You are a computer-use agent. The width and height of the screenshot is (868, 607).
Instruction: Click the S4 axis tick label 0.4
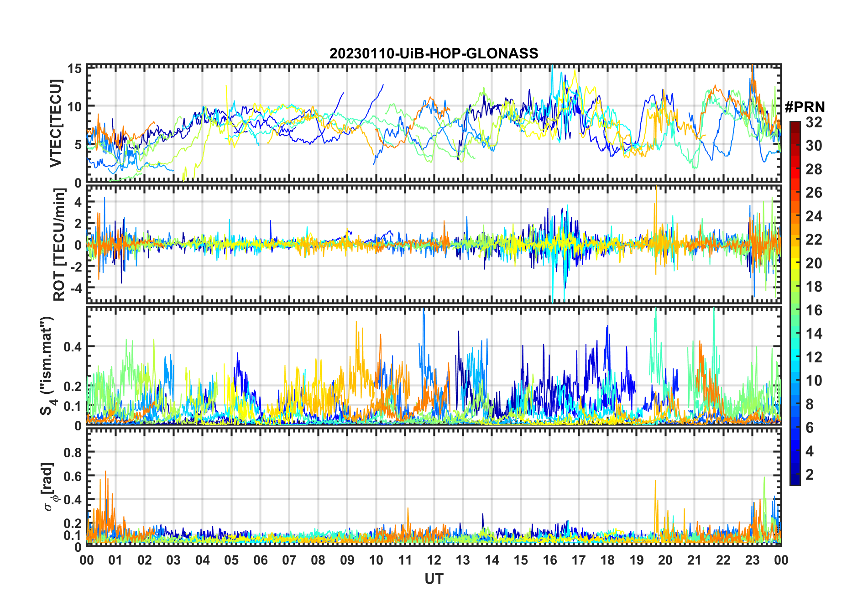pyautogui.click(x=73, y=347)
